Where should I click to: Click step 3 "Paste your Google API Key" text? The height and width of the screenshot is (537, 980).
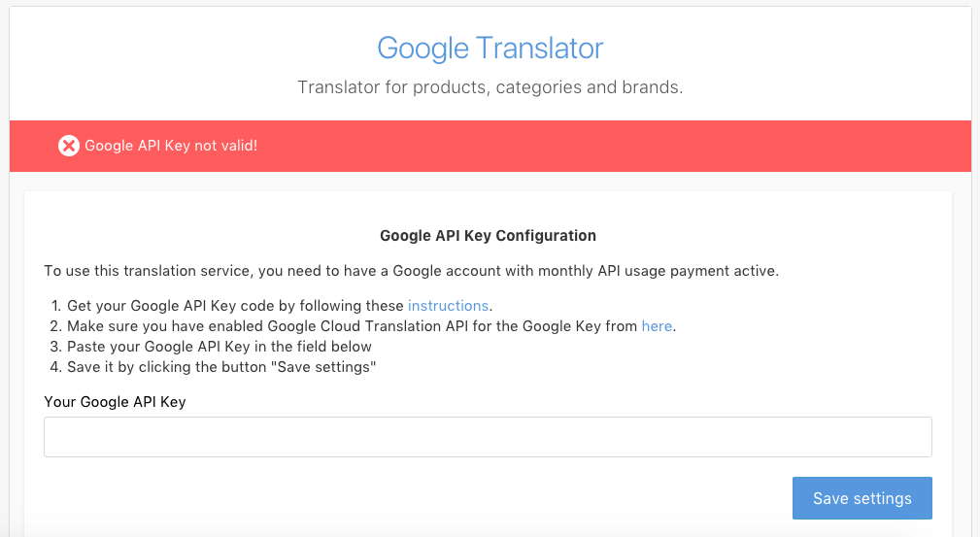tap(220, 347)
